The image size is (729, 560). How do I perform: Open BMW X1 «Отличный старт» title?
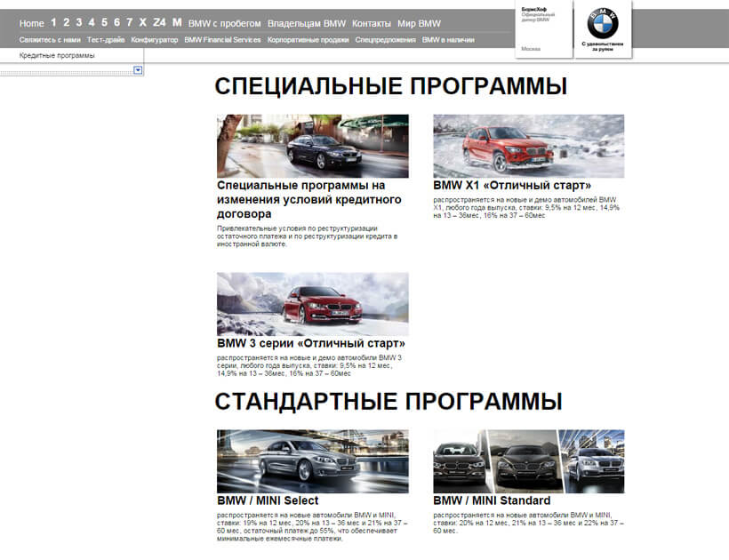coord(512,186)
